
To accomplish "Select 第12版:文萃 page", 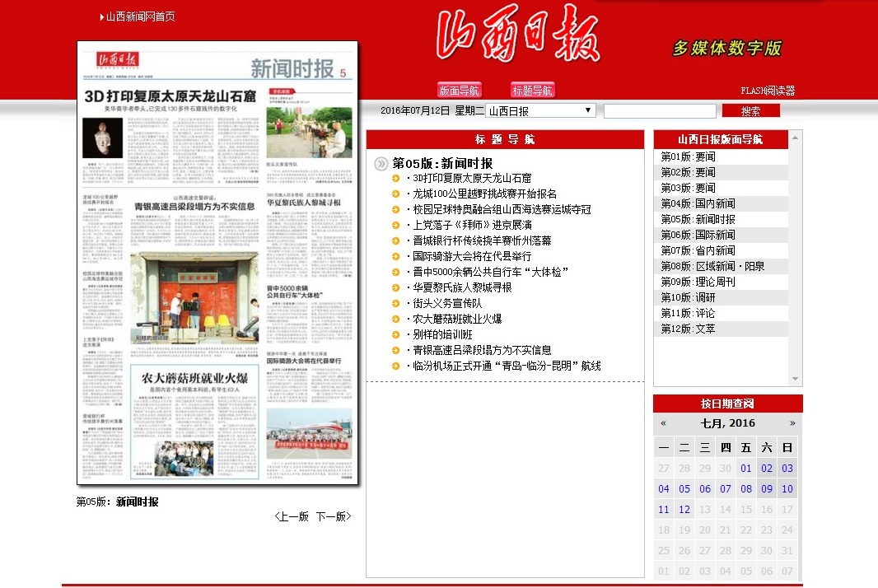I will coord(689,329).
